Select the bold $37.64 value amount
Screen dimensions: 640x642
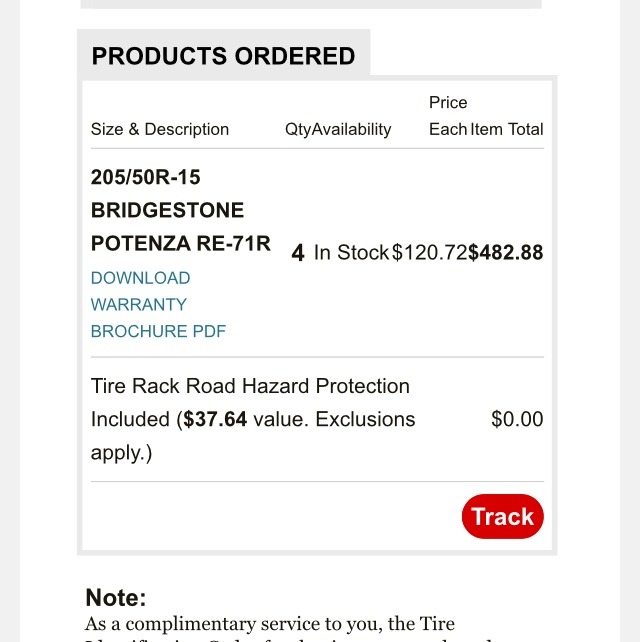tap(214, 419)
